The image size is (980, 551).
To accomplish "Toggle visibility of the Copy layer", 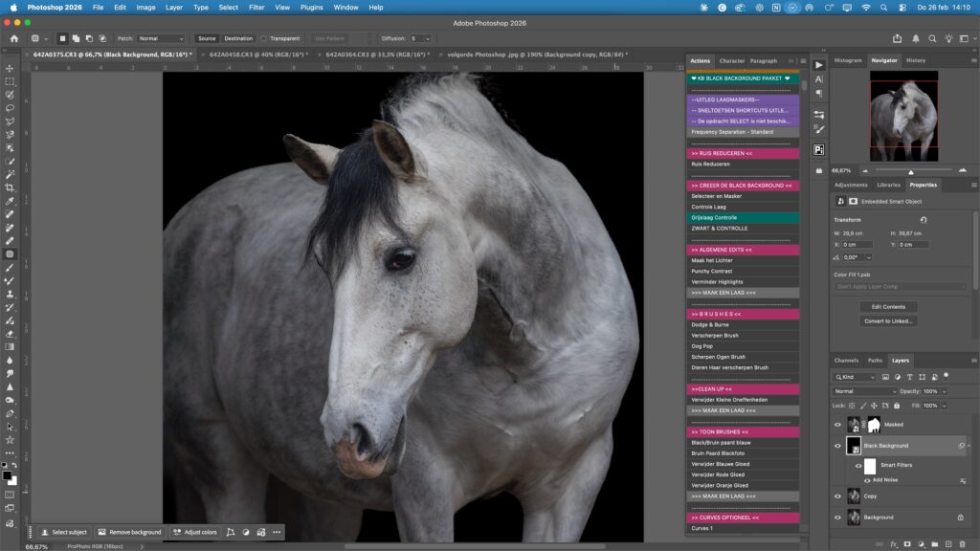I will [837, 496].
